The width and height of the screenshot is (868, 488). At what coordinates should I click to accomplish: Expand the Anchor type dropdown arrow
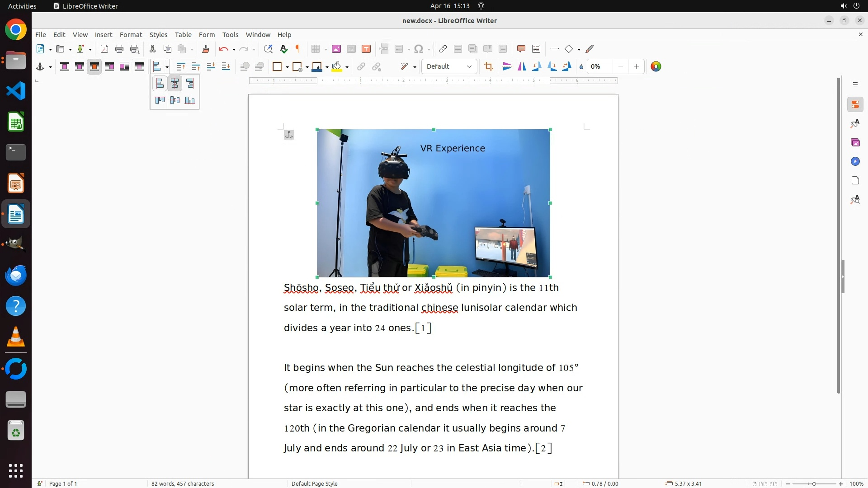tap(50, 67)
